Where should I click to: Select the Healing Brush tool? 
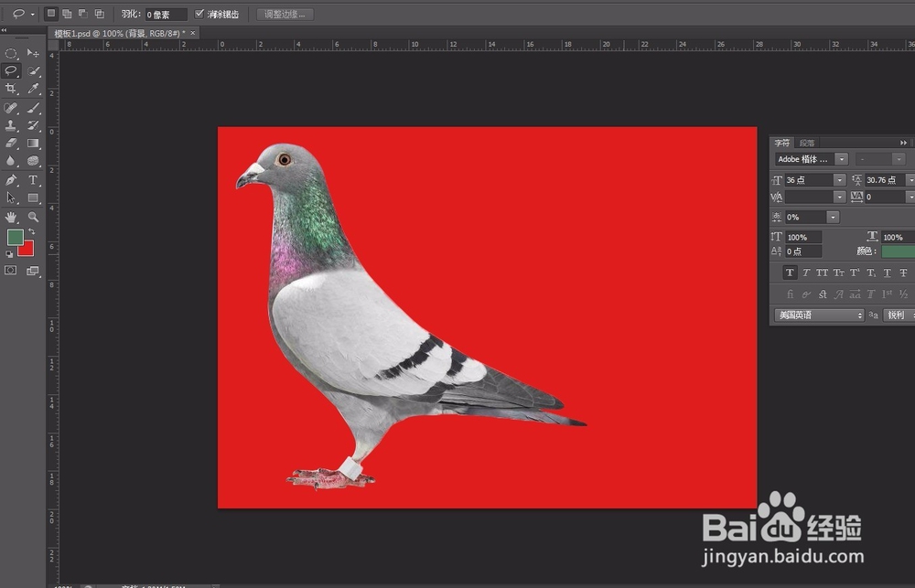click(x=10, y=108)
